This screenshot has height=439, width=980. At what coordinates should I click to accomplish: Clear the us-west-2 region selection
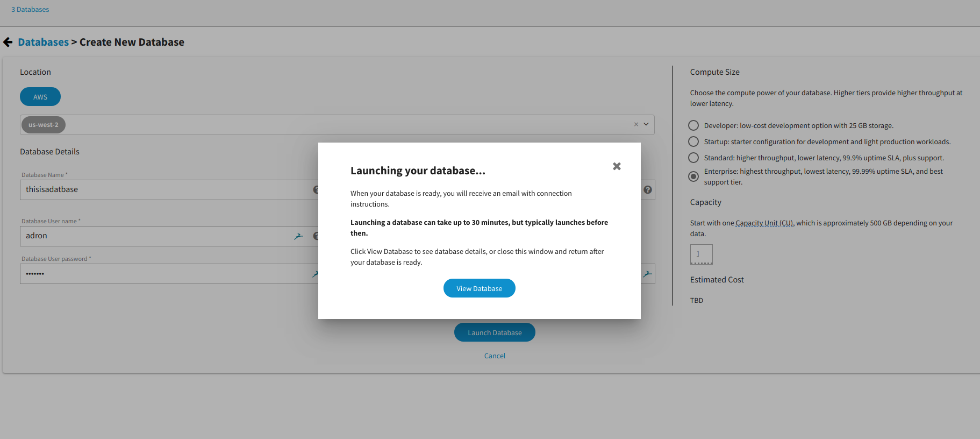[x=636, y=124]
